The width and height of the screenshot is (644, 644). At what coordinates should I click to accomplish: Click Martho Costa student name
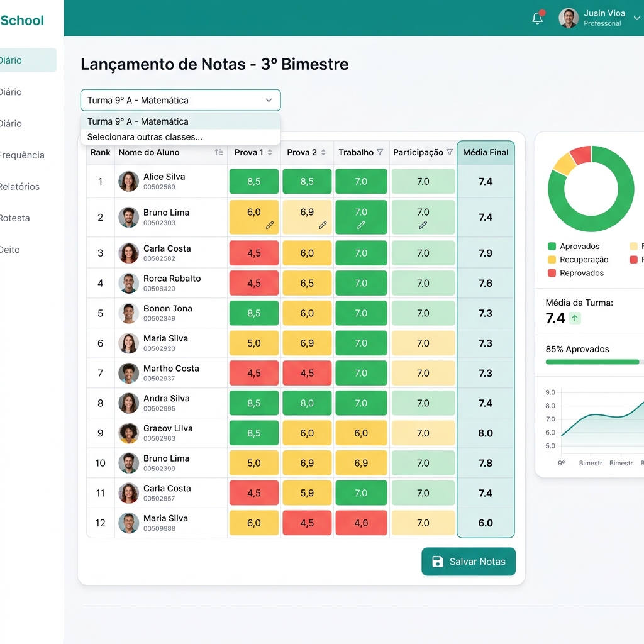171,369
